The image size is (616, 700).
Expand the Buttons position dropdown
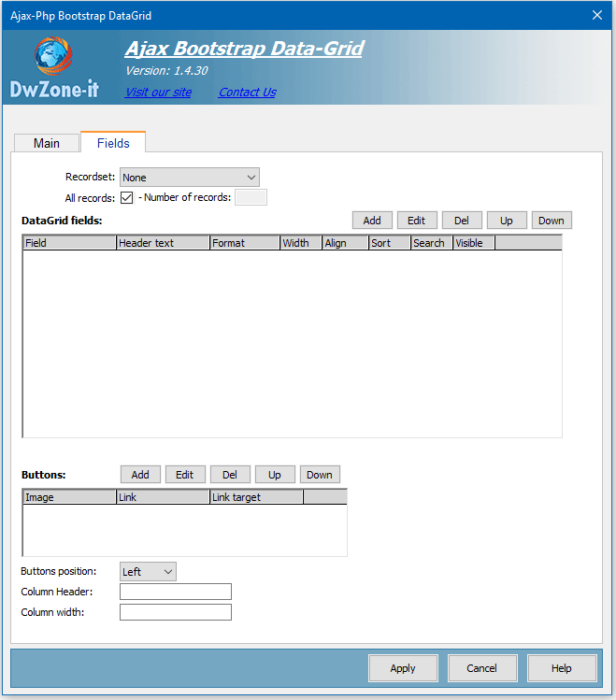click(x=148, y=572)
